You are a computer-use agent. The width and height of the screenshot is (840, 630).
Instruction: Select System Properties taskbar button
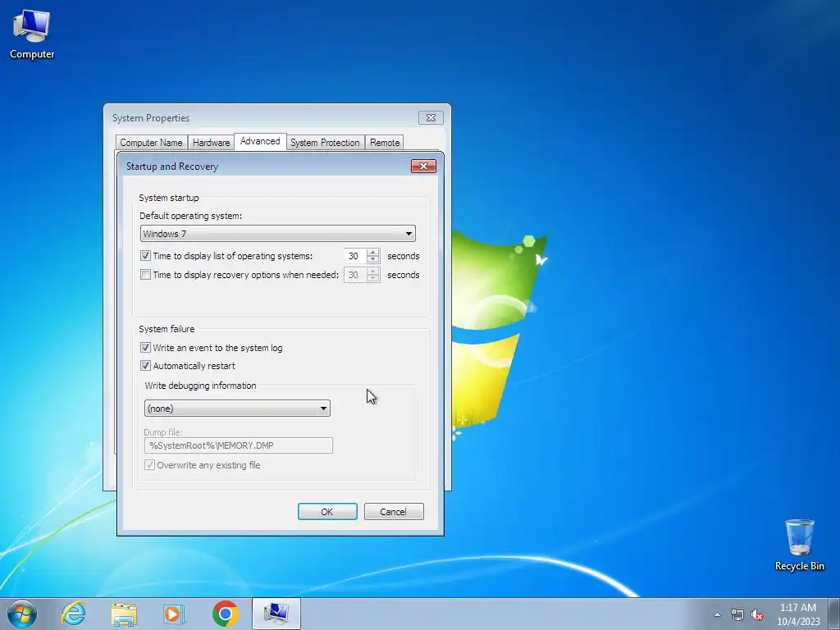point(276,614)
